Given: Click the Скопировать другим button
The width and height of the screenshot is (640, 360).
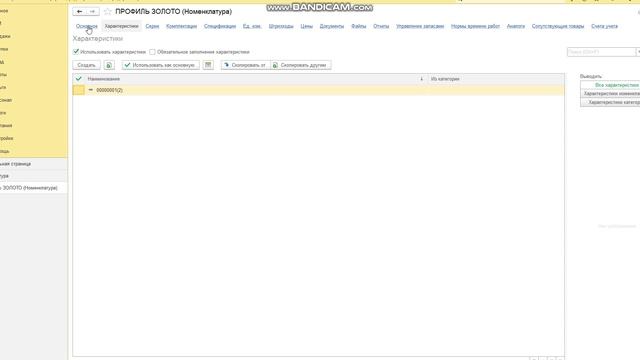Looking at the screenshot, I should click(x=300, y=65).
